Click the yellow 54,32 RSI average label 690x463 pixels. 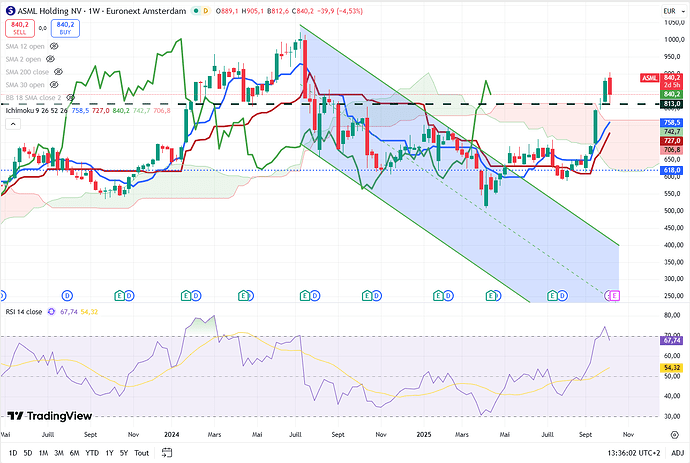tap(671, 369)
